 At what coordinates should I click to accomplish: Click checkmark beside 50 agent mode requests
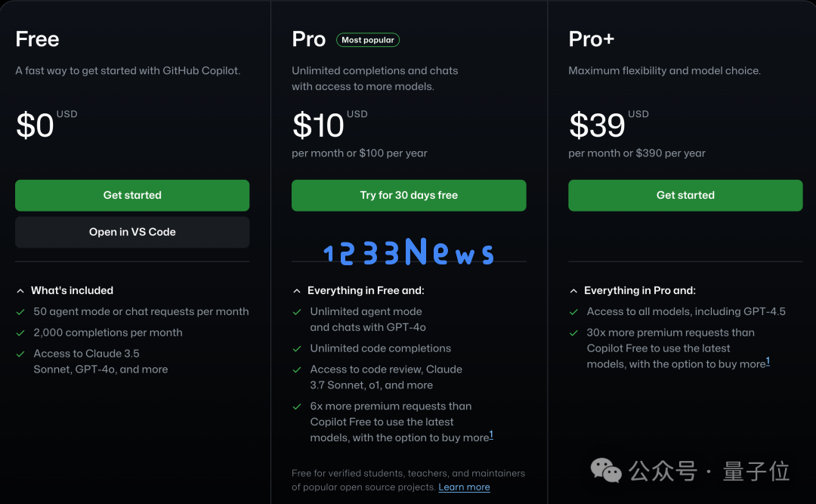(x=20, y=312)
